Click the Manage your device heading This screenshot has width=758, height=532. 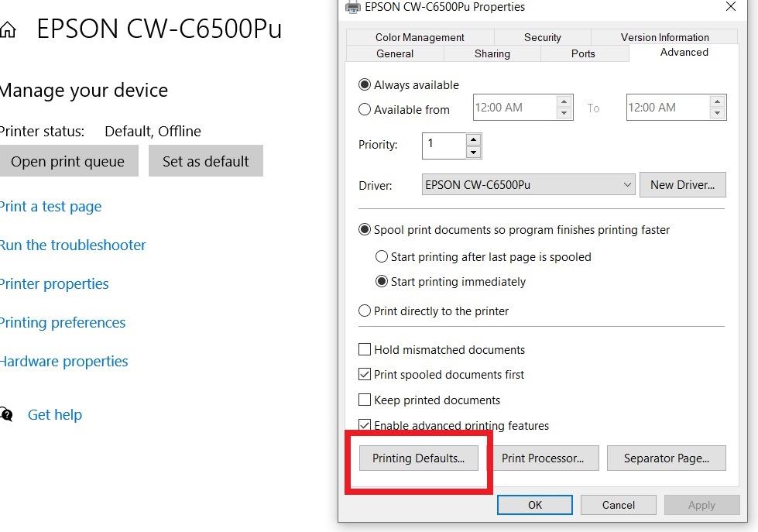pos(84,91)
